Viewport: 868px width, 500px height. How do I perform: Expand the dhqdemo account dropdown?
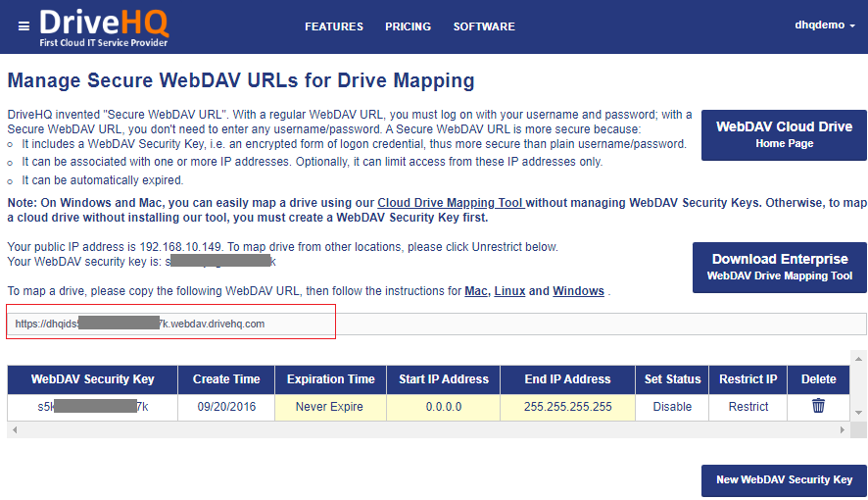click(x=825, y=25)
